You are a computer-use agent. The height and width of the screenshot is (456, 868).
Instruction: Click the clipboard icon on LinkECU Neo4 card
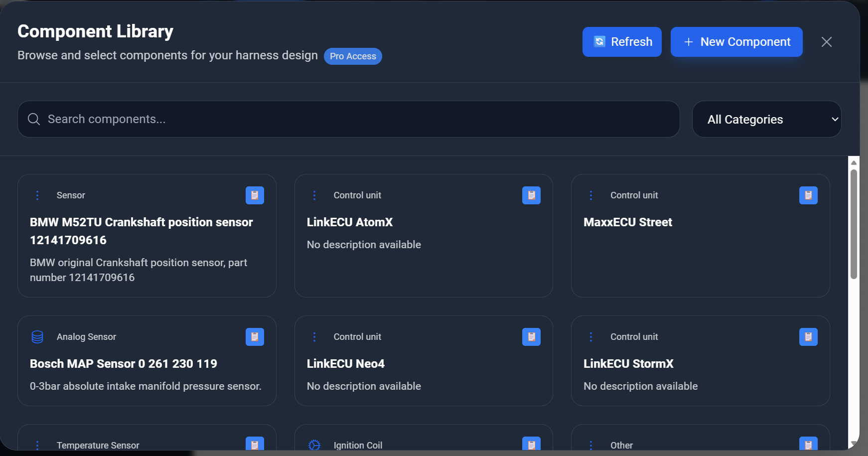click(x=531, y=337)
